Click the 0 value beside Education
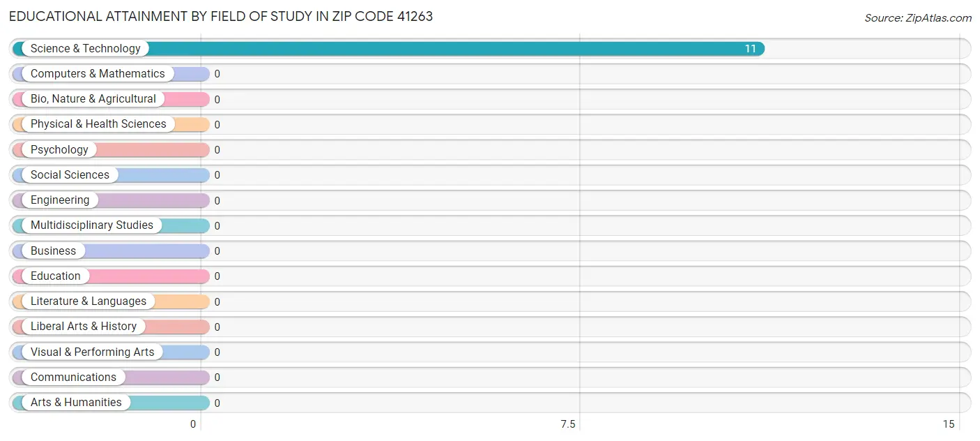 pyautogui.click(x=217, y=276)
